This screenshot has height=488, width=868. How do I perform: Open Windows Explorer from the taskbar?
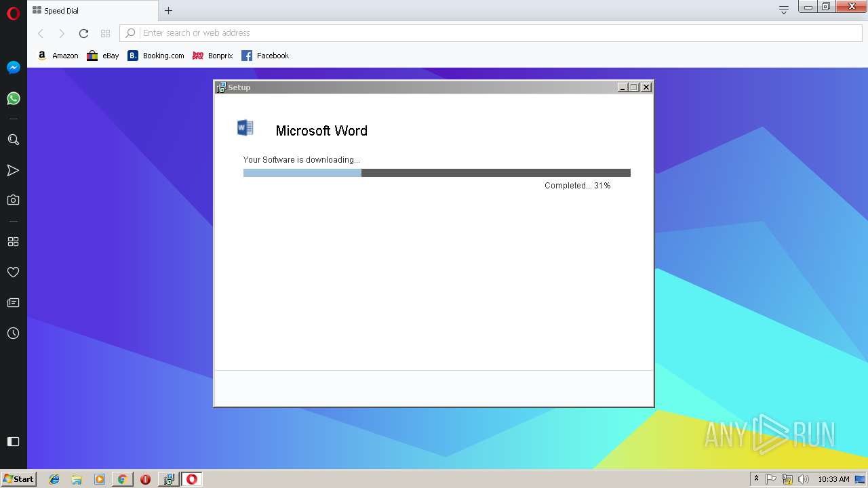coord(77,479)
